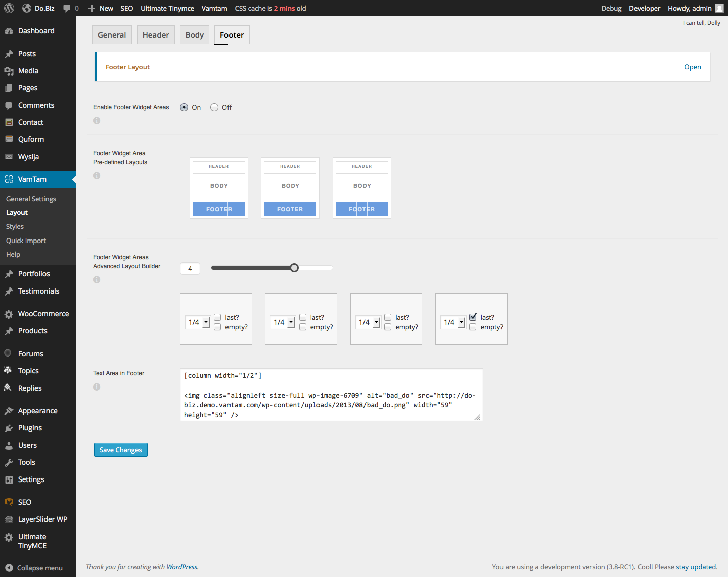Image resolution: width=728 pixels, height=577 pixels.
Task: Open the Posts pin icon in sidebar
Action: tap(9, 54)
